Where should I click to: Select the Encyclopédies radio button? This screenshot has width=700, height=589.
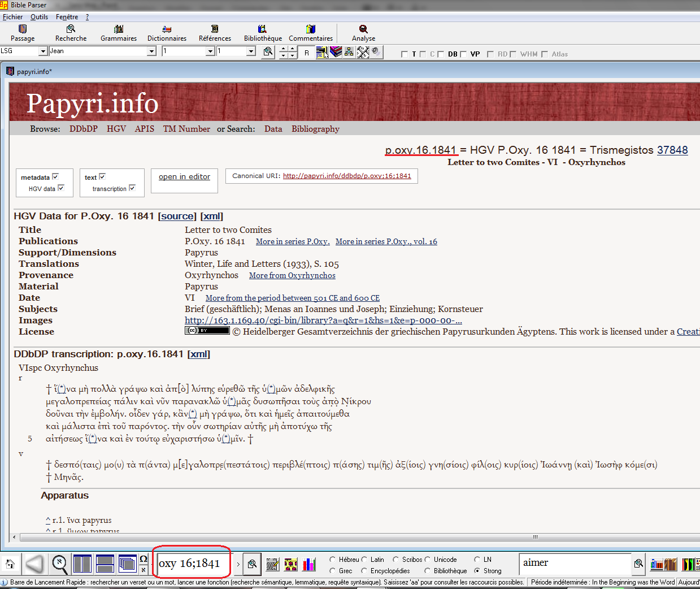coord(364,571)
